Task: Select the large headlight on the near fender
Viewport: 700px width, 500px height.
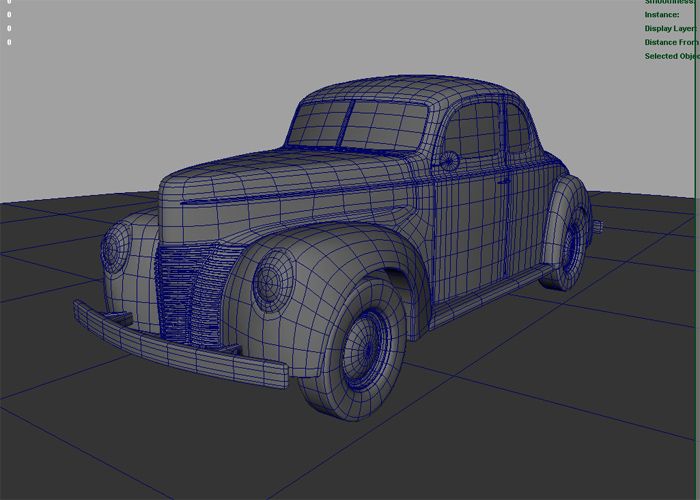Action: (x=273, y=281)
